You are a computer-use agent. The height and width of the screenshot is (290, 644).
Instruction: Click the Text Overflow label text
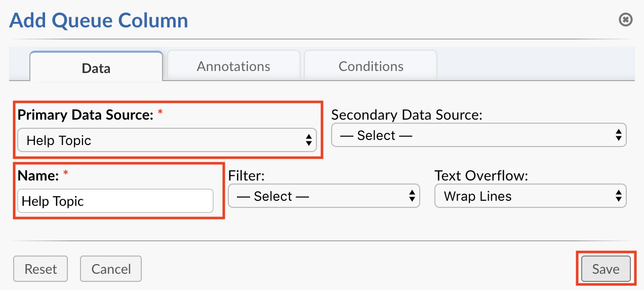pyautogui.click(x=481, y=176)
